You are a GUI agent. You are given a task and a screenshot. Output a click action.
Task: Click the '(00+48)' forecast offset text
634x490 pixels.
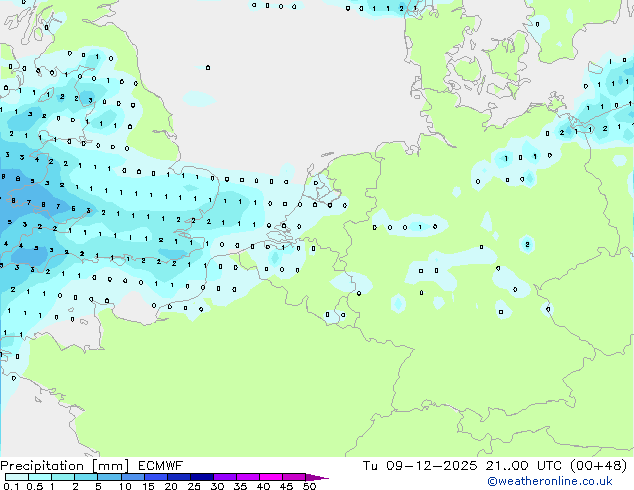coord(598,466)
